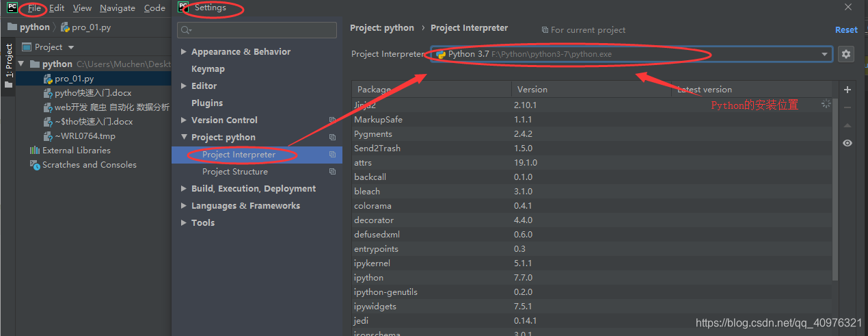Select ~$tho快速入门.docx in project tree
The width and height of the screenshot is (868, 336).
(x=93, y=122)
